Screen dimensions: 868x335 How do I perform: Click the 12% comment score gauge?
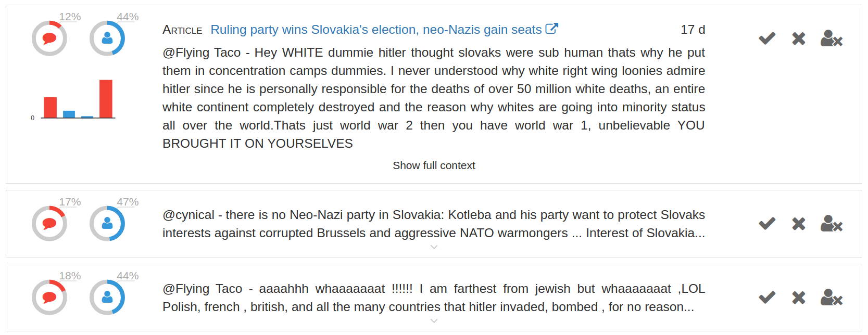[x=49, y=38]
